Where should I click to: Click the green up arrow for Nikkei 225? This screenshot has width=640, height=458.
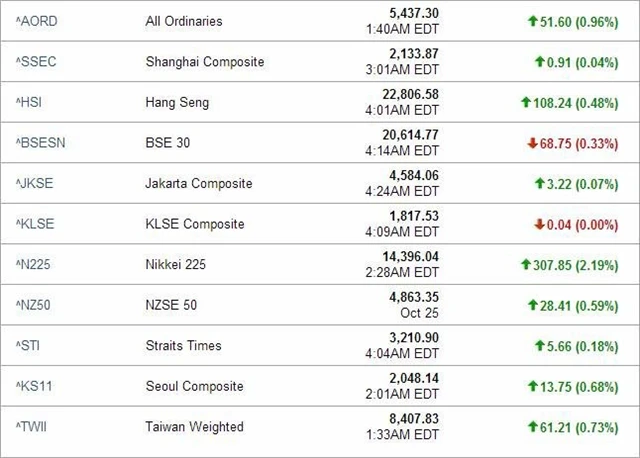click(525, 265)
